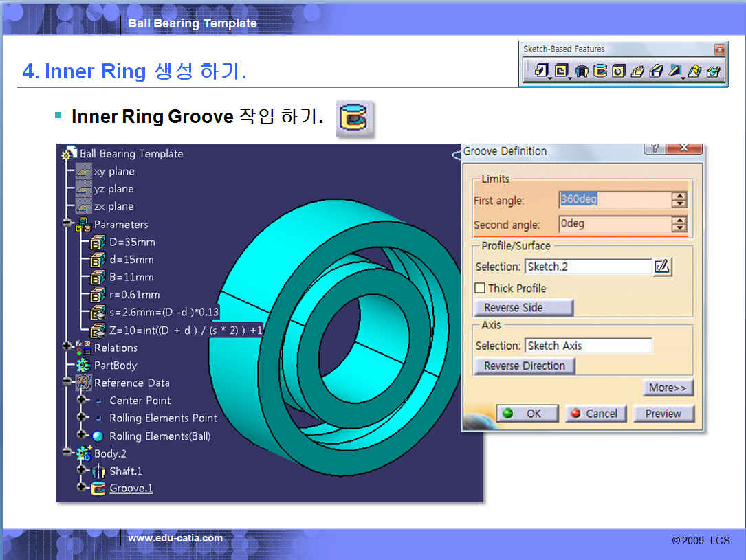Click the Reverse Side button
Image resolution: width=746 pixels, height=560 pixels.
pyautogui.click(x=523, y=307)
